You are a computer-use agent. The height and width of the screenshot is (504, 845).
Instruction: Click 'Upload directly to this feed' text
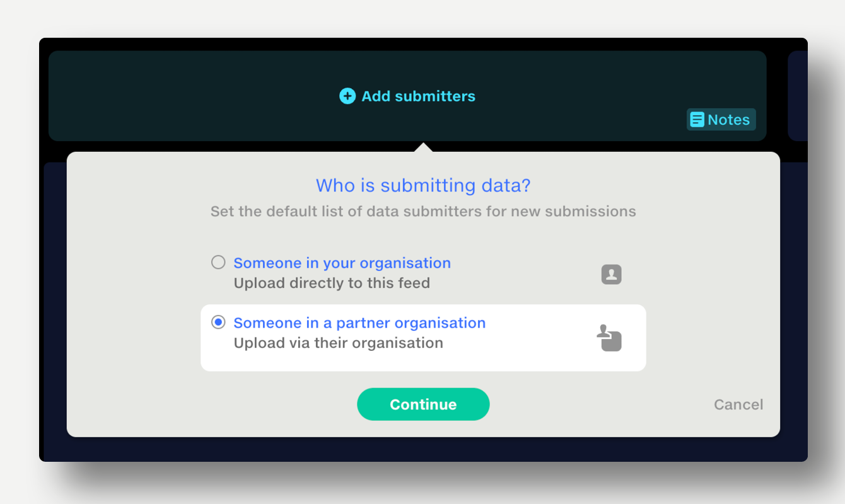332,283
